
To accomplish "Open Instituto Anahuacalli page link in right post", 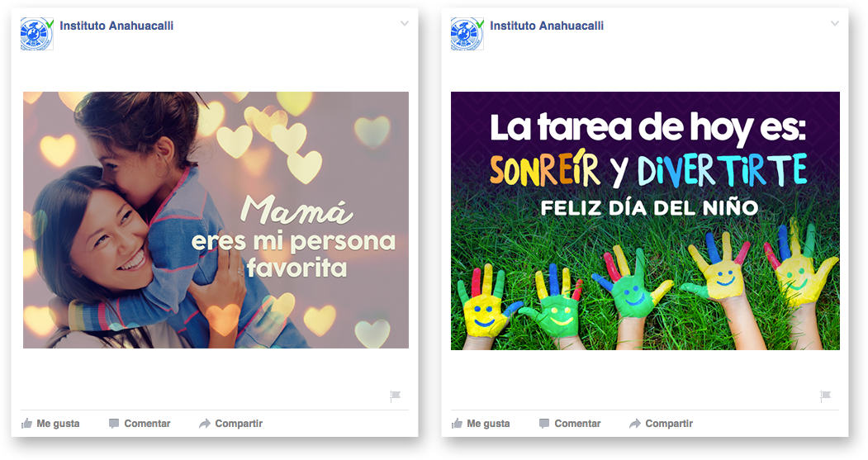I will click(547, 26).
